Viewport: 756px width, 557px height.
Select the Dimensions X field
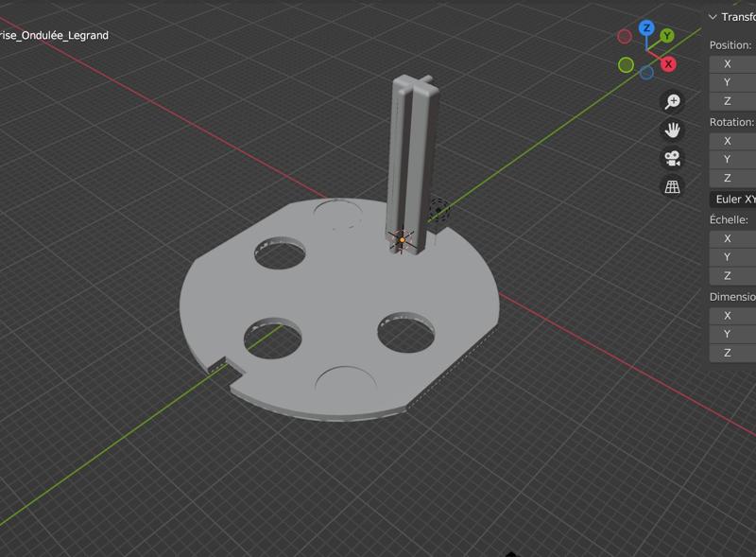[x=733, y=316]
